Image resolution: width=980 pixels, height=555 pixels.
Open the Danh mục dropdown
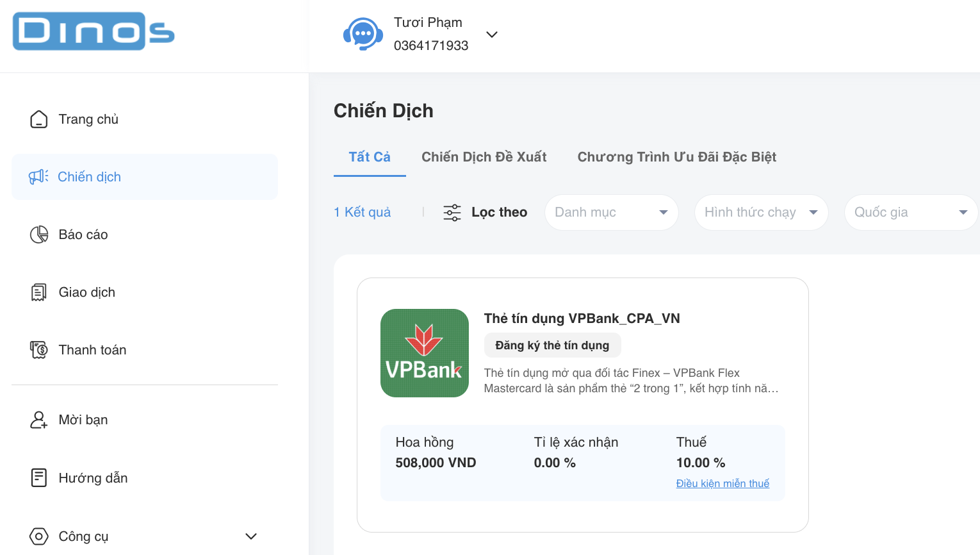click(x=610, y=212)
